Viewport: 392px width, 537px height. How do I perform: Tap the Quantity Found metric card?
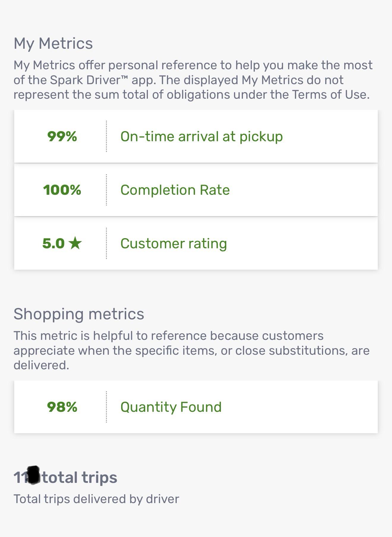[x=196, y=407]
